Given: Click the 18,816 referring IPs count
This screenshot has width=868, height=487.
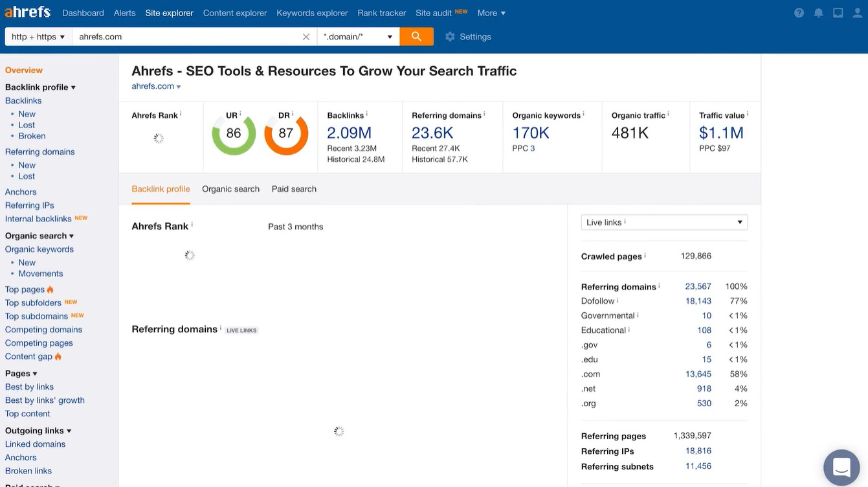Looking at the screenshot, I should [698, 451].
